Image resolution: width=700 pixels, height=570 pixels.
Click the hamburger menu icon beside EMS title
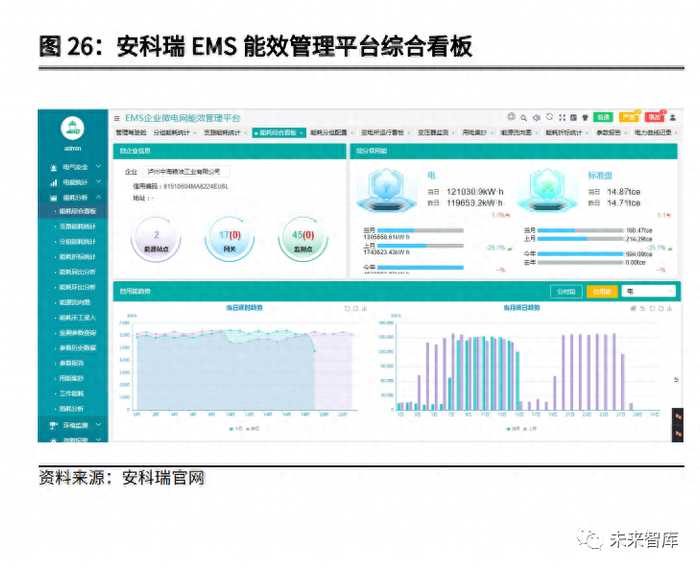coord(117,118)
